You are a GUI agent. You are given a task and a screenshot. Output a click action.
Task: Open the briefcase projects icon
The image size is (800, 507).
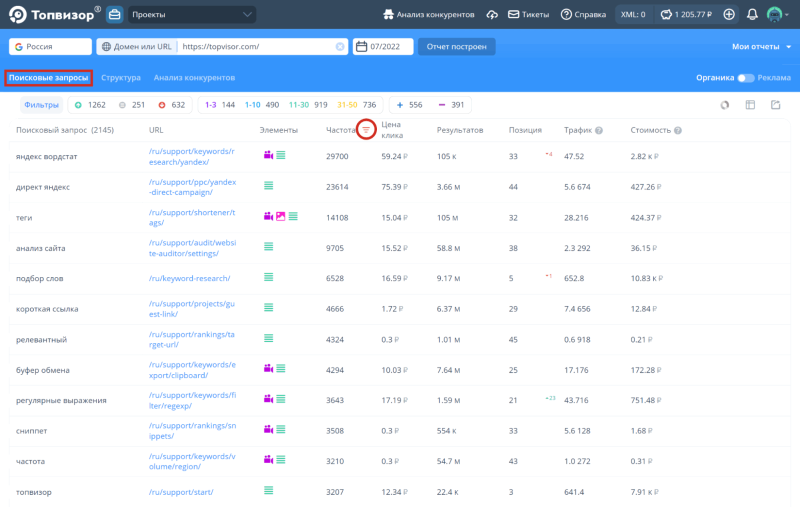[x=114, y=15]
